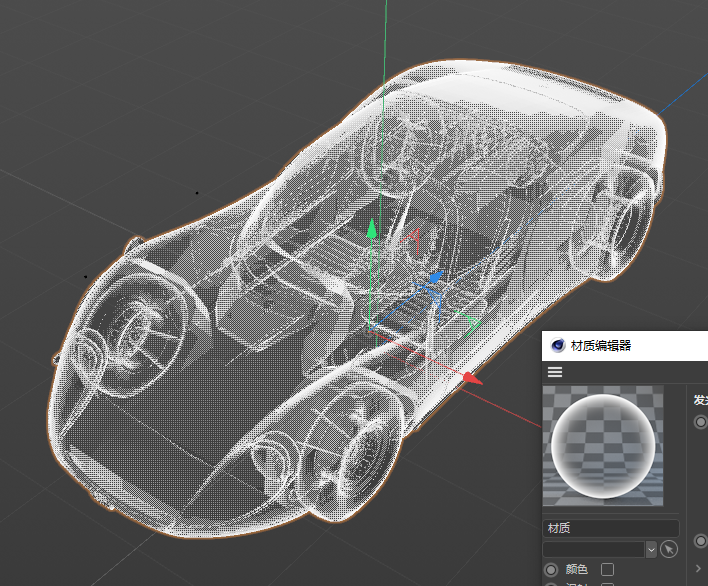Open the dropdown arrow beside the layer field

(651, 550)
